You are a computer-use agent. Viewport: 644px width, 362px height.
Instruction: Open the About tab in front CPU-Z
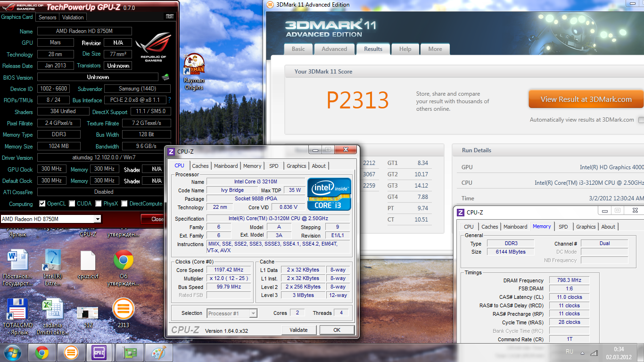click(x=319, y=166)
